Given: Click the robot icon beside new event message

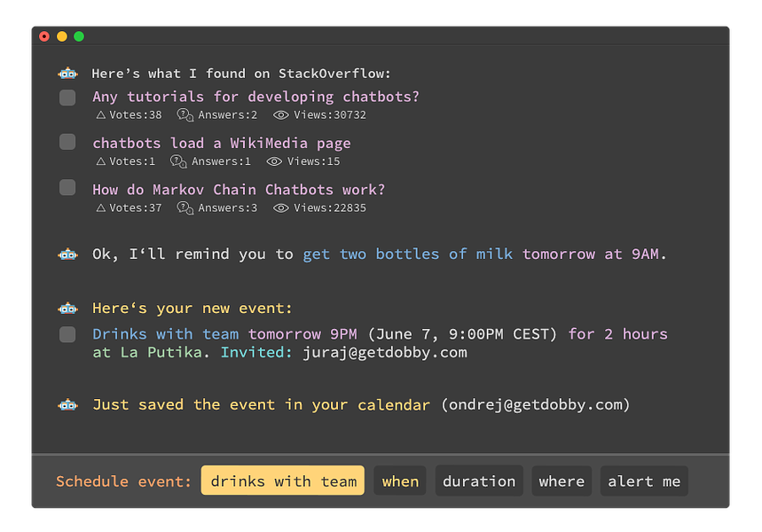Looking at the screenshot, I should tap(67, 309).
